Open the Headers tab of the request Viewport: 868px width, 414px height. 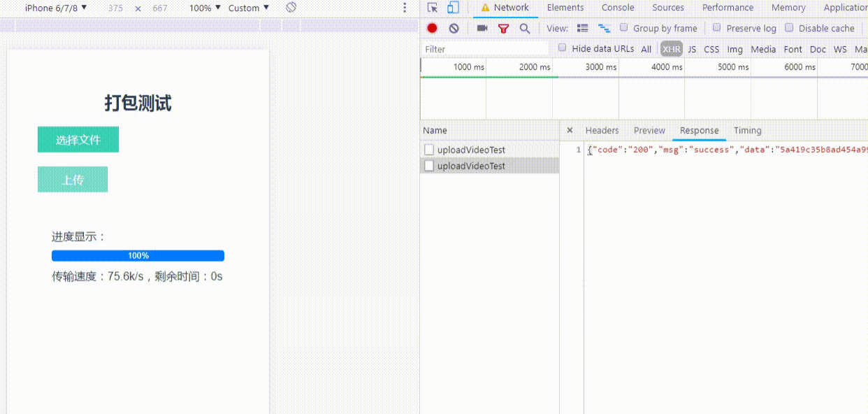point(602,131)
